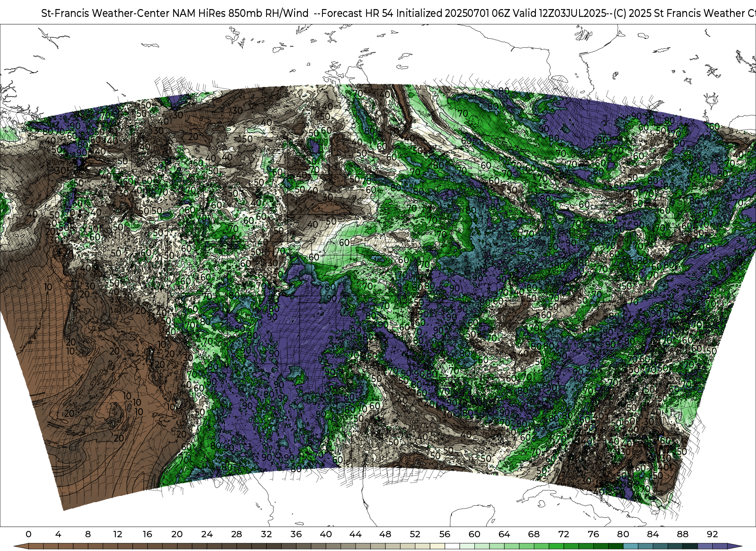The width and height of the screenshot is (756, 551).
Task: Click the colorbar scale label "44"
Action: [356, 534]
